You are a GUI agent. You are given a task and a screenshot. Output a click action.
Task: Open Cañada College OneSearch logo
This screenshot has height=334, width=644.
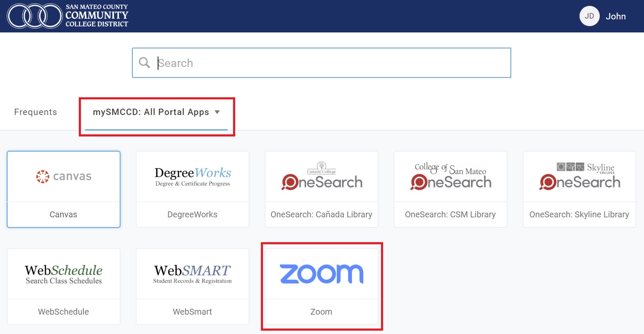tap(322, 176)
